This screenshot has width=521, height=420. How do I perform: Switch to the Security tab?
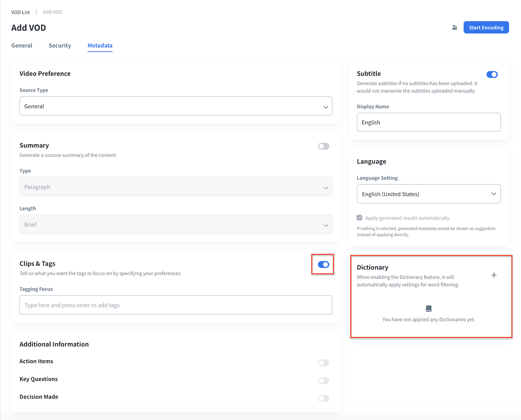click(x=60, y=46)
